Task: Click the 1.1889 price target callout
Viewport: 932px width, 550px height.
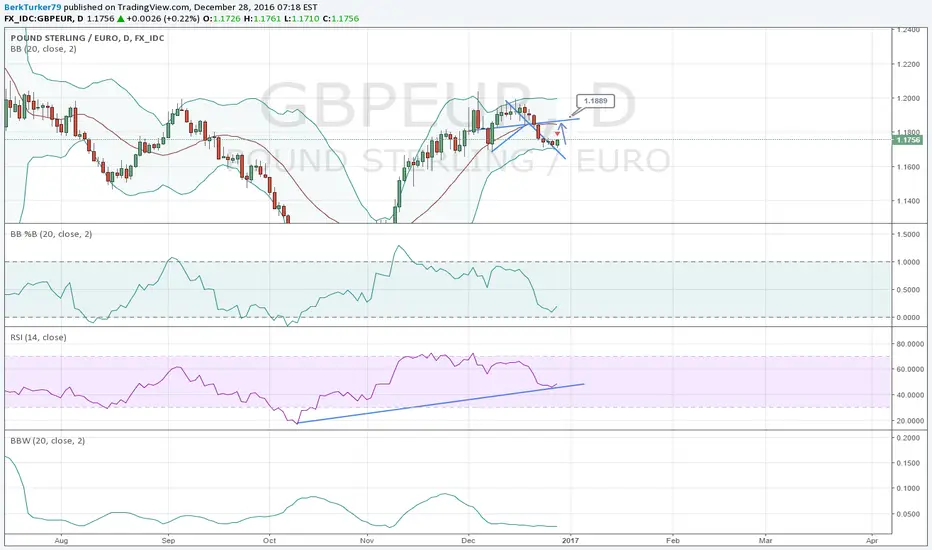Action: (595, 101)
